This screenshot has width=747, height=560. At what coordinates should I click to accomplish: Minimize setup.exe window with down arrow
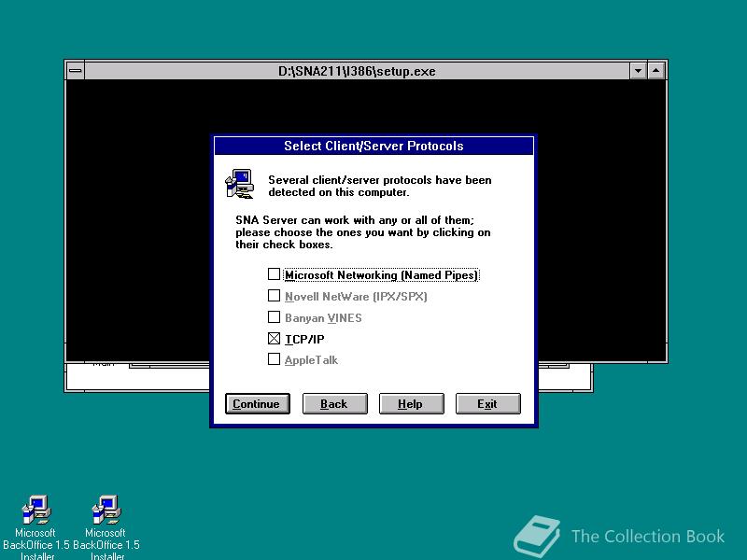(638, 71)
